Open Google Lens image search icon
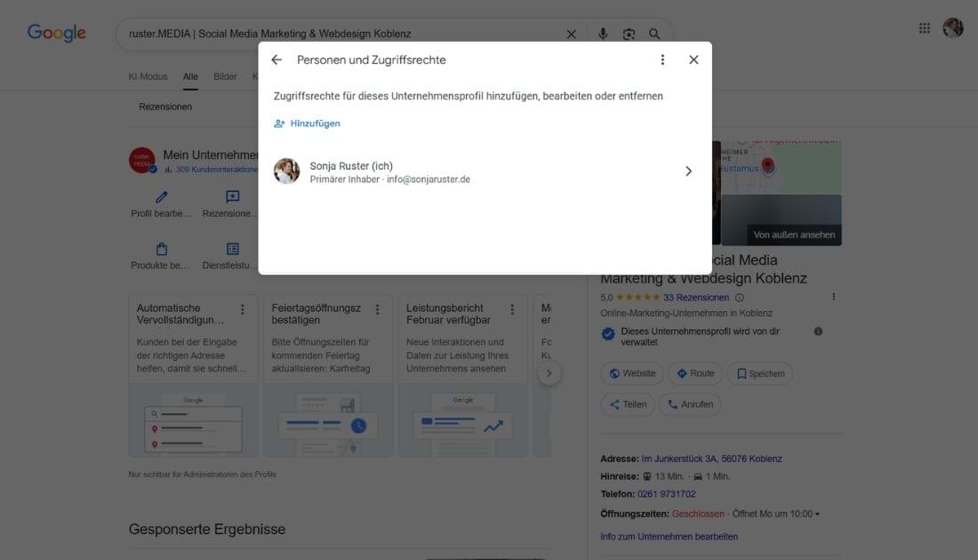 [x=629, y=34]
